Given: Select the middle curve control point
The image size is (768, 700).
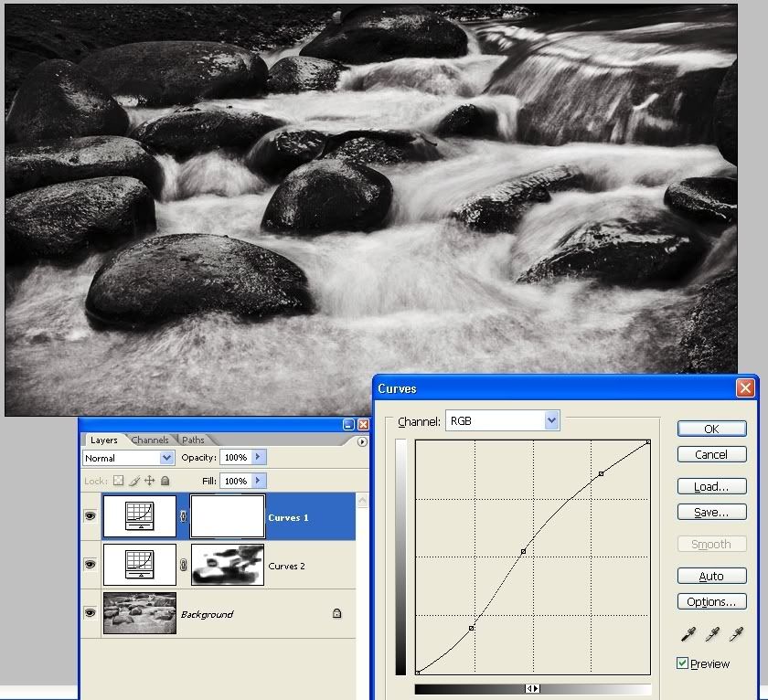Looking at the screenshot, I should (523, 552).
